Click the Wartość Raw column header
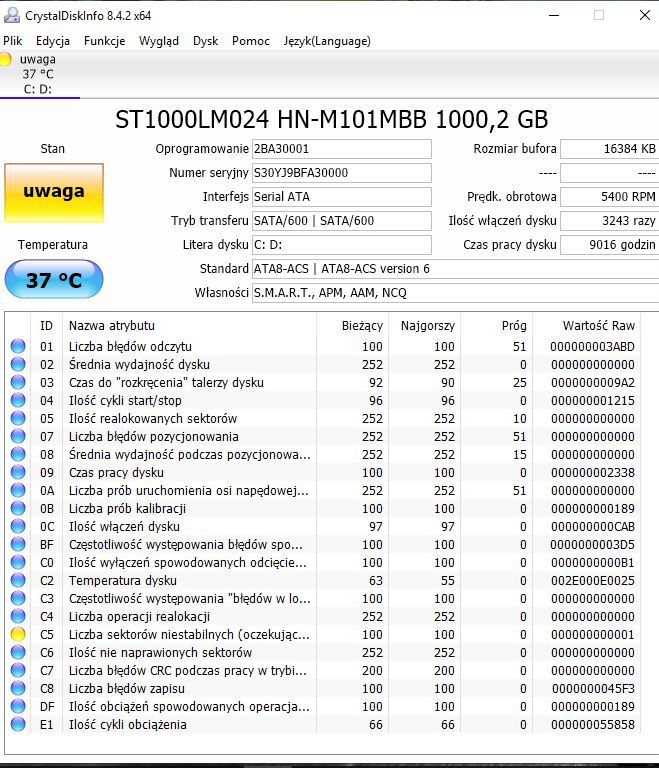659x768 pixels. (586, 326)
